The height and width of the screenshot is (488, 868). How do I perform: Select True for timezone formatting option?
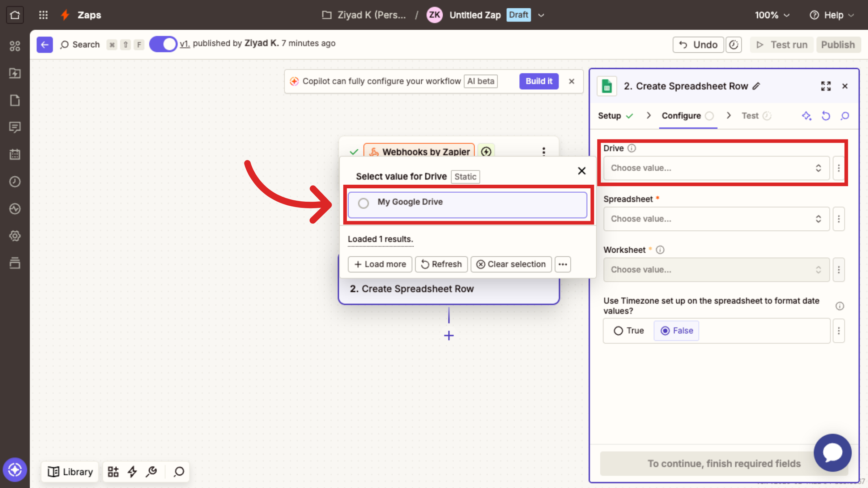pos(618,330)
